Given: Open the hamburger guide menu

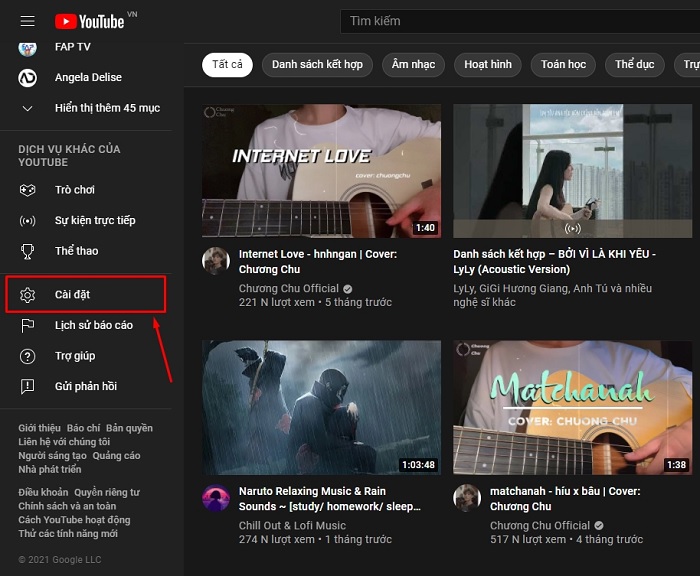Looking at the screenshot, I should pos(27,21).
